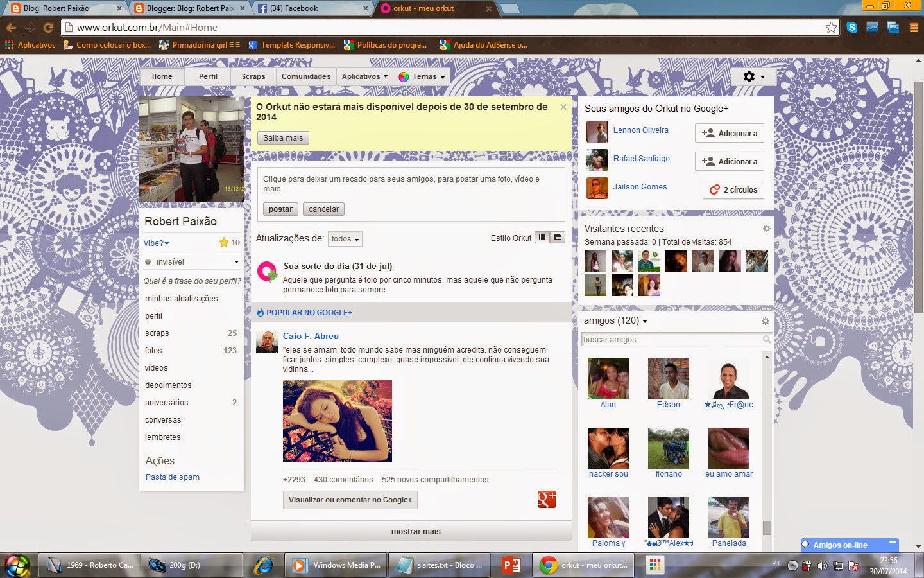Open Internet Explorer in taskbar
Screen dimensions: 924x578
pos(263,565)
